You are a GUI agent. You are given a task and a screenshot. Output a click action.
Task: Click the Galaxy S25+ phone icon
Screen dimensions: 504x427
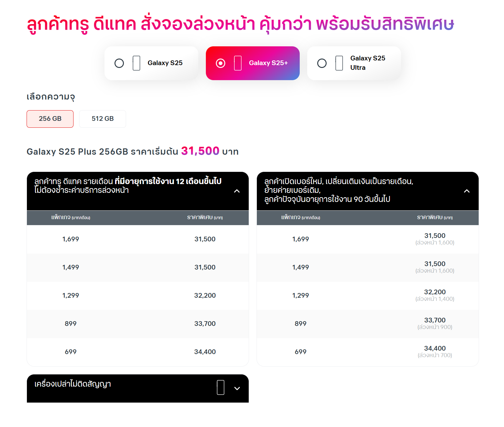coord(238,63)
